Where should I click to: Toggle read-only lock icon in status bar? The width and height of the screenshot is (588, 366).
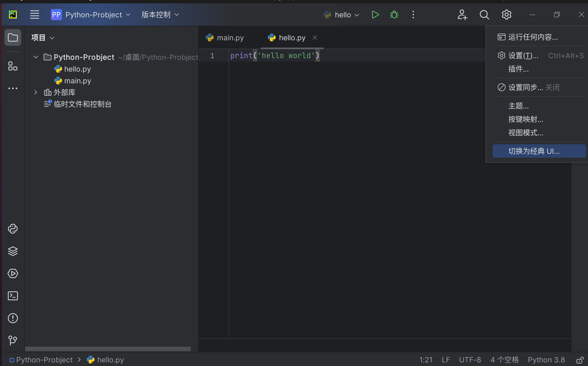(x=580, y=360)
